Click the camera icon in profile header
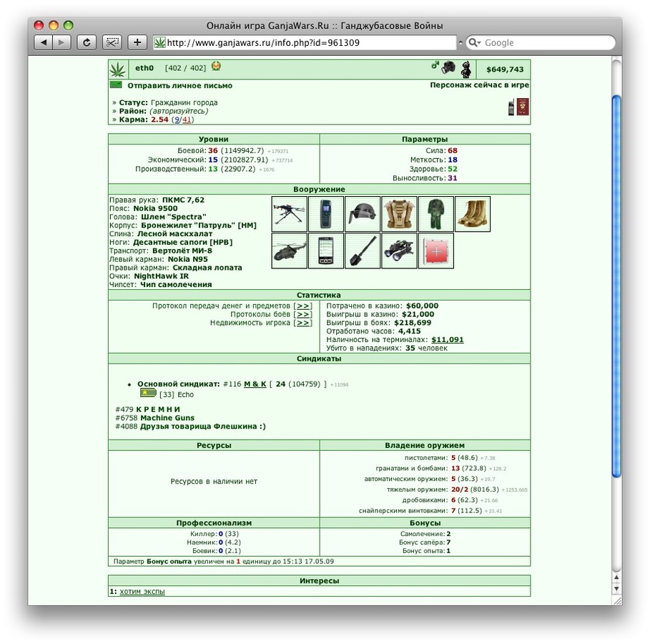Screen dimensions: 650x644 [448, 68]
